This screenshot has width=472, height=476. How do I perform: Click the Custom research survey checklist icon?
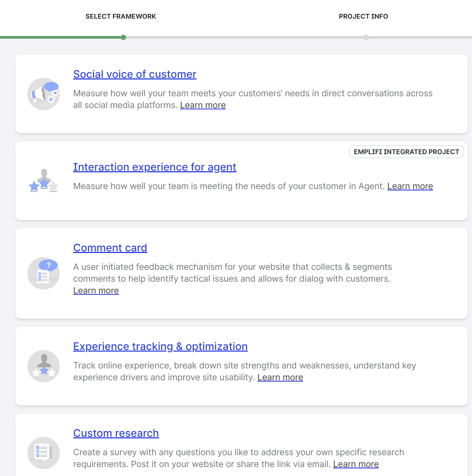point(43,453)
